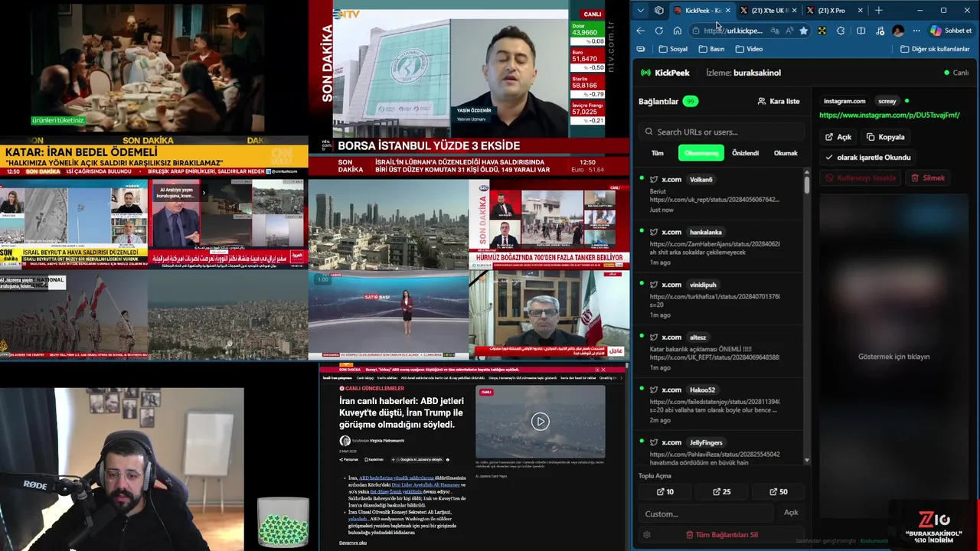
Task: Go to the browser home page
Action: (x=678, y=31)
